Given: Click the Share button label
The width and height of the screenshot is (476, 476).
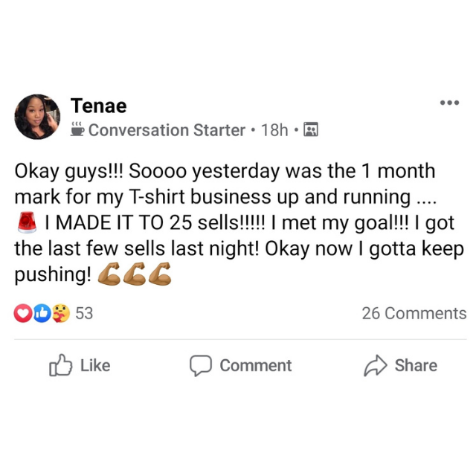Looking at the screenshot, I should tap(416, 365).
